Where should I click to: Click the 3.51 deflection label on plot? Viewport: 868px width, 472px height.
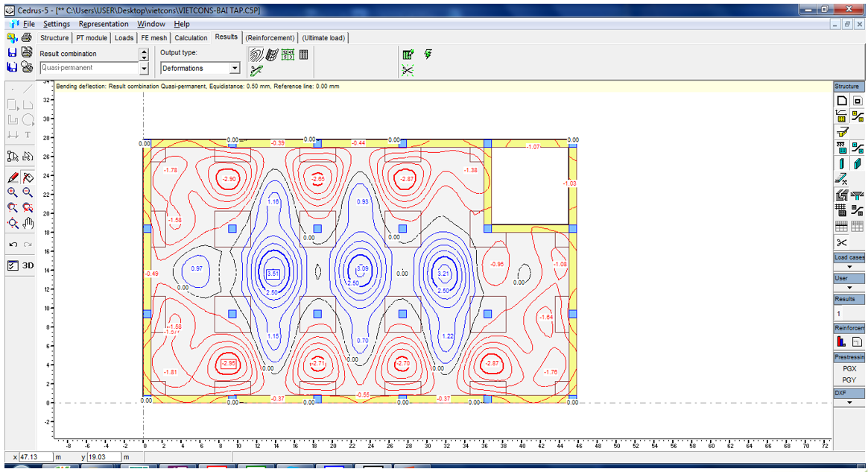pyautogui.click(x=273, y=274)
